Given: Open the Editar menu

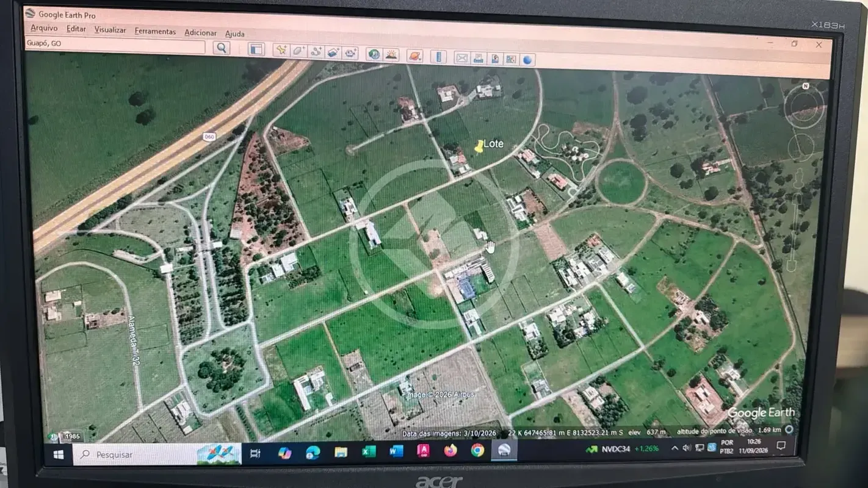Looking at the screenshot, I should click(x=76, y=29).
